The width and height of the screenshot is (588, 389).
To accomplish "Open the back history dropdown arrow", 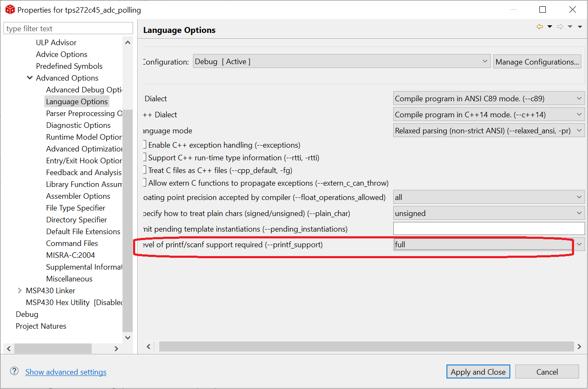I will (x=550, y=27).
